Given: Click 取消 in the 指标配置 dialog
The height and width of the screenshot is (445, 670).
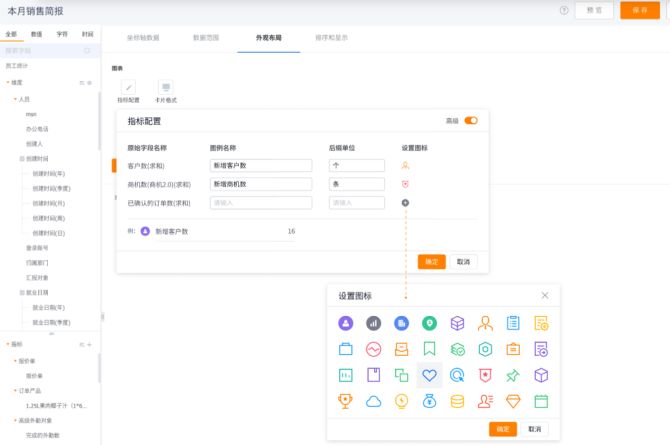Looking at the screenshot, I should 462,261.
